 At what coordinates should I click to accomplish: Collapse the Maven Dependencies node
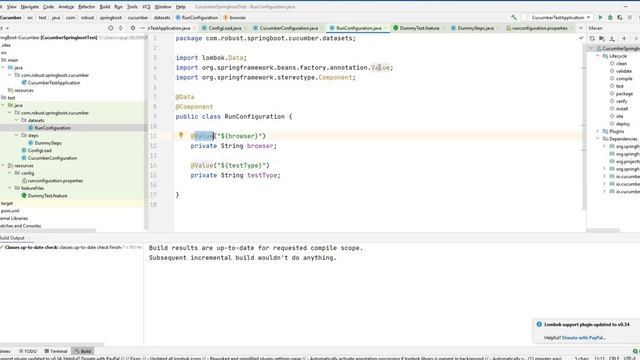[598, 139]
